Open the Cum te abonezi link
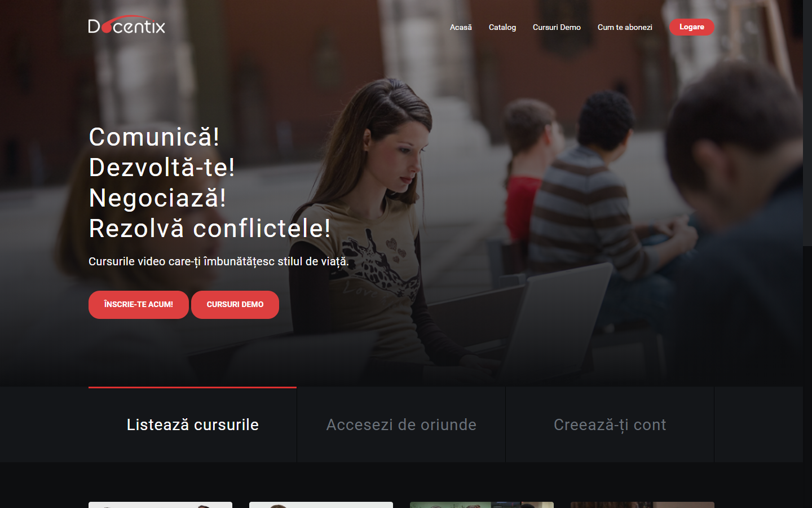 [x=625, y=27]
